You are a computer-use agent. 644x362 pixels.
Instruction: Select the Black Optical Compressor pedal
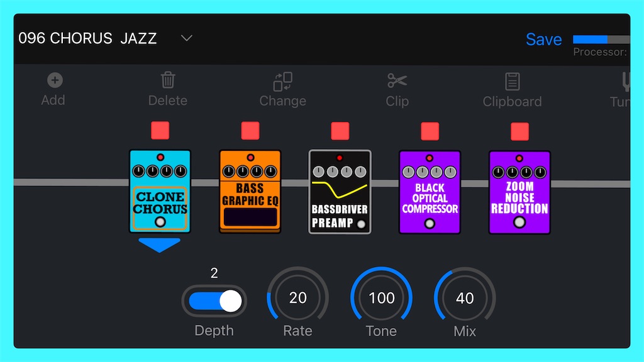pyautogui.click(x=430, y=192)
